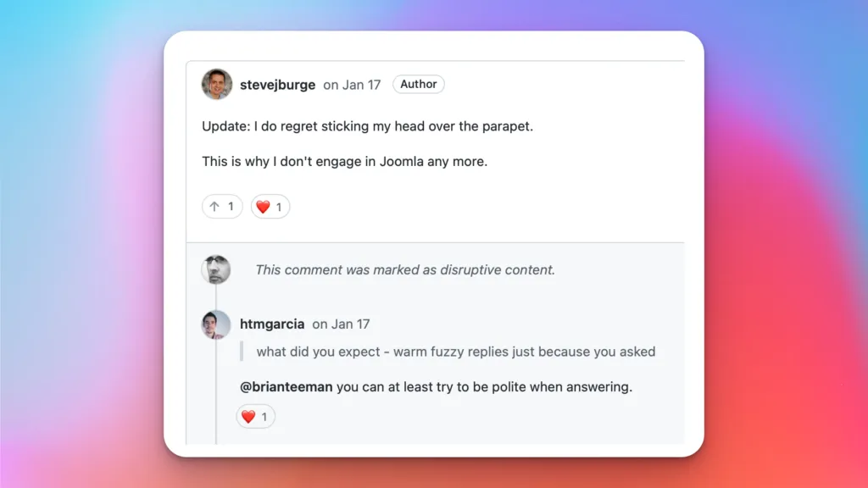Toggle the heart reaction under stevejburge's comment

(270, 206)
